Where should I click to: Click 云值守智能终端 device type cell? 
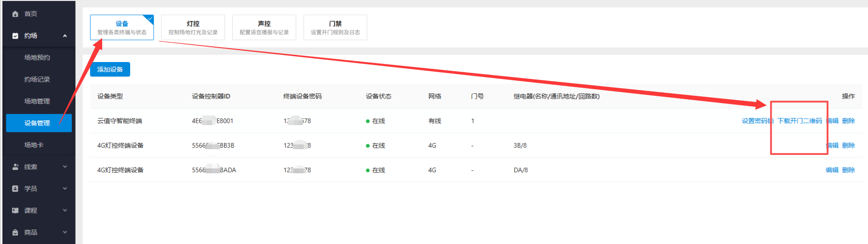[x=120, y=121]
